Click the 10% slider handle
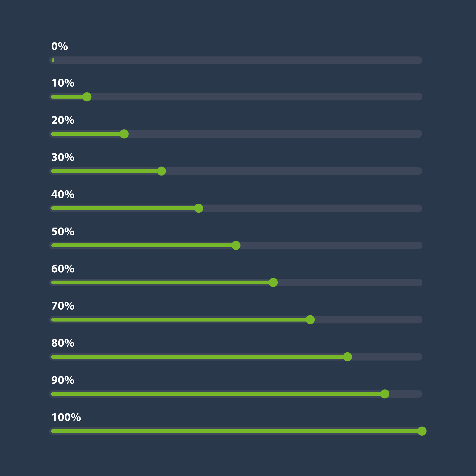 click(x=87, y=97)
